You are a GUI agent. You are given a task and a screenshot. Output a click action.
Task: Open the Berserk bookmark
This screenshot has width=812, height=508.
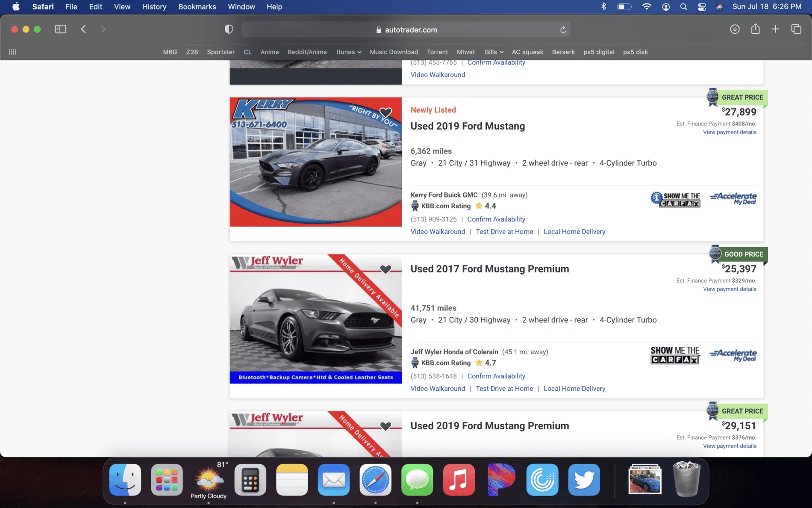click(563, 52)
